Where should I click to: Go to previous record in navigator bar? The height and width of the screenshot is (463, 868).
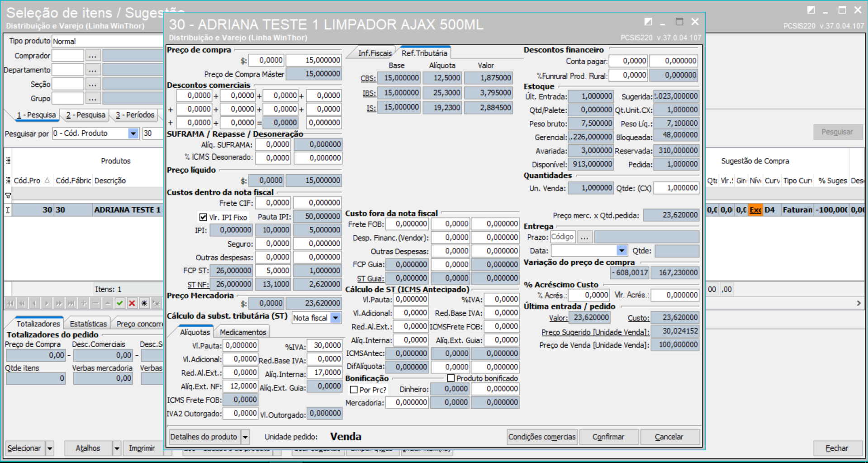[34, 303]
